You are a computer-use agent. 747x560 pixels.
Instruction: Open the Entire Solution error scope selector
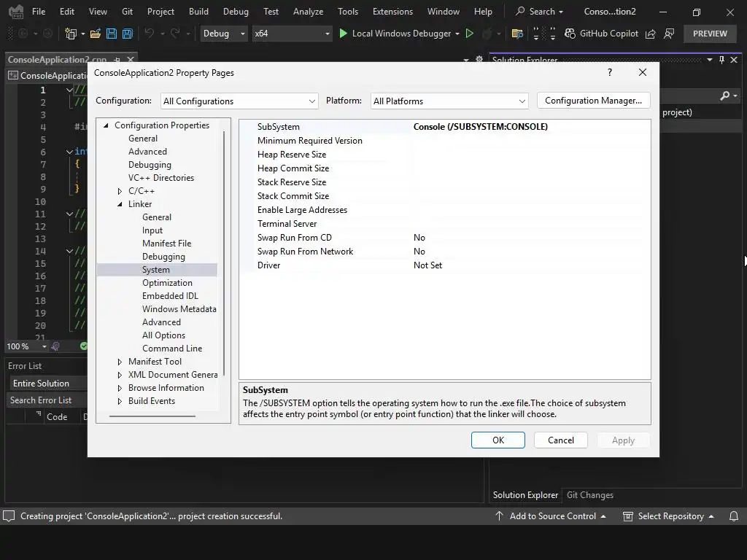pos(47,384)
